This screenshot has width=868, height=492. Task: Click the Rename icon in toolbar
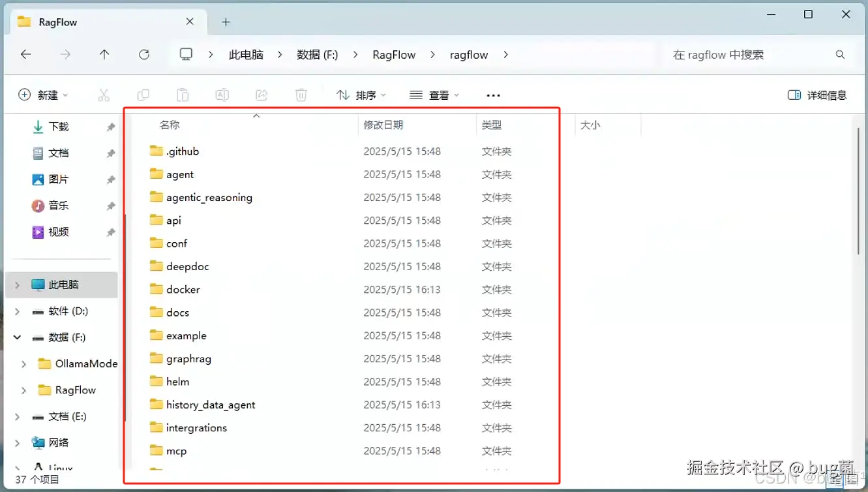click(222, 95)
